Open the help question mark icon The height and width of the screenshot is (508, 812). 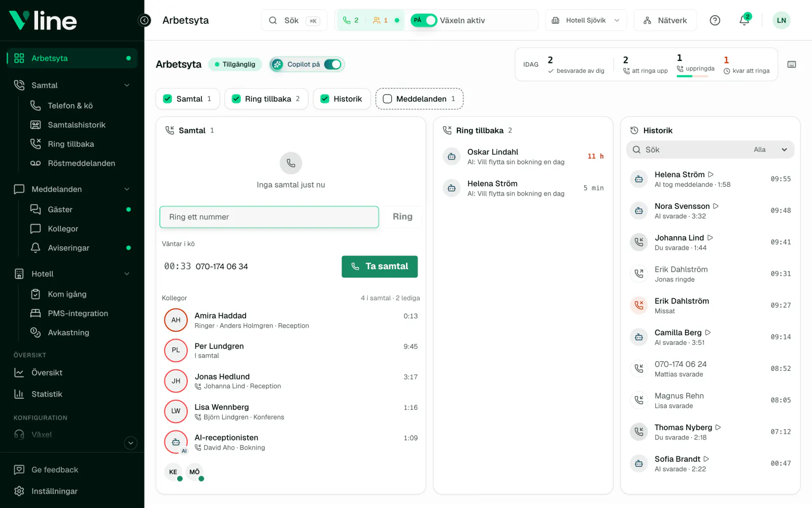tap(715, 20)
